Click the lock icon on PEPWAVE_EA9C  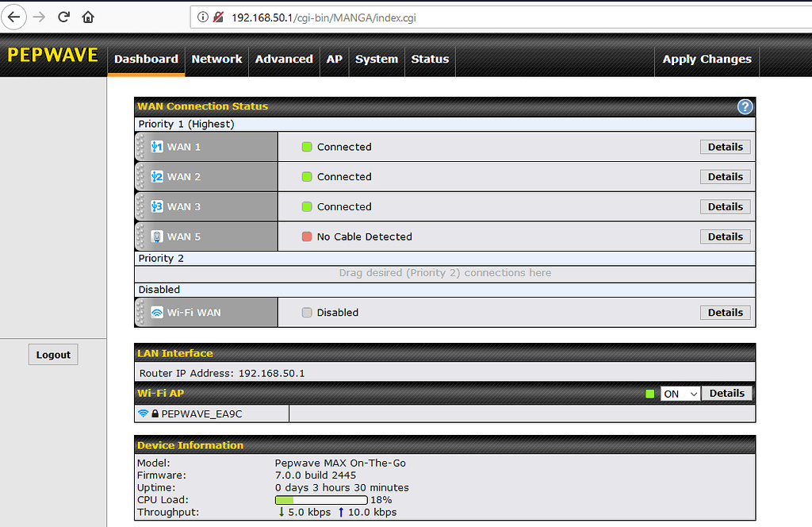click(x=154, y=413)
